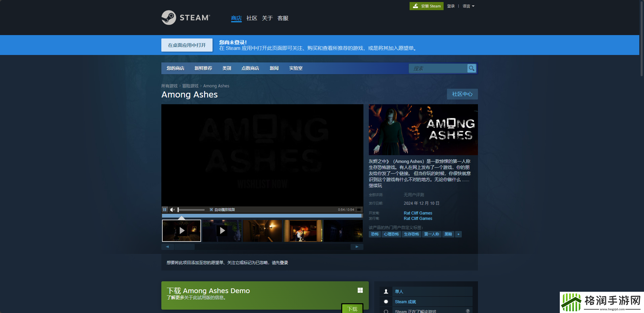The height and width of the screenshot is (313, 644).
Task: Select the hallway screenshot thumbnail
Action: point(262,231)
